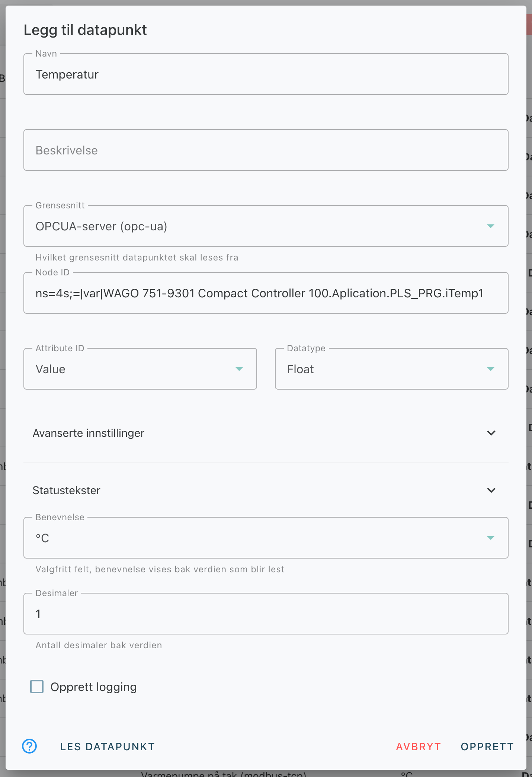Click the Grensesnitt dropdown arrow icon

491,226
